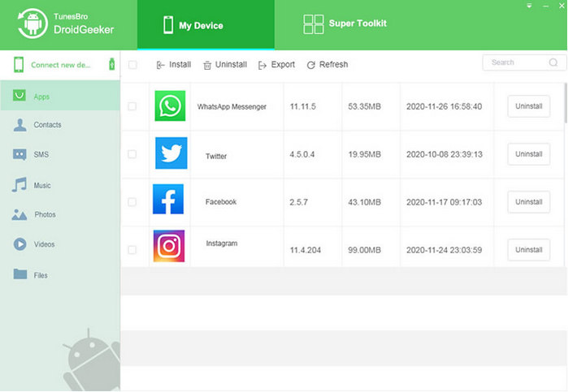The width and height of the screenshot is (568, 392).
Task: Uninstall Twitter via its row button
Action: tap(529, 154)
